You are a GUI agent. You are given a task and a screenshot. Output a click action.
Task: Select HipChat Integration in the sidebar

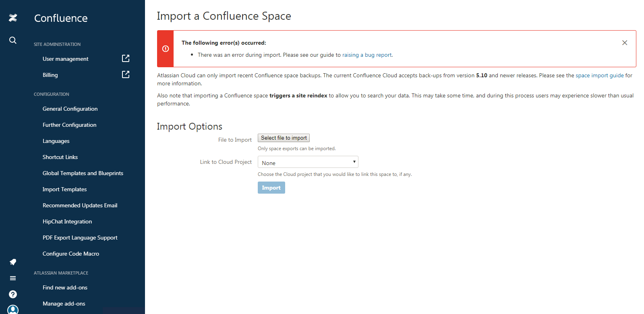67,221
